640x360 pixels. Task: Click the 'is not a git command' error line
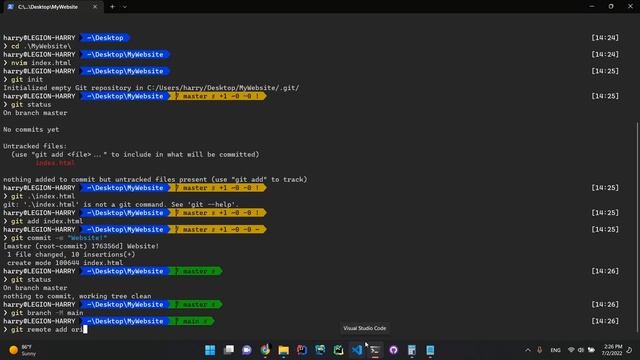click(121, 204)
